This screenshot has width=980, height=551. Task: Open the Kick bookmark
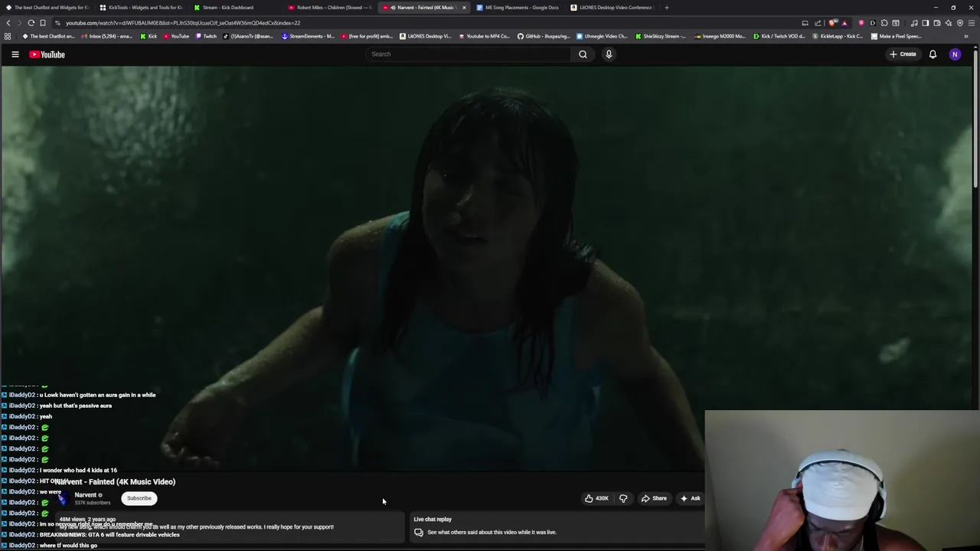pos(149,36)
